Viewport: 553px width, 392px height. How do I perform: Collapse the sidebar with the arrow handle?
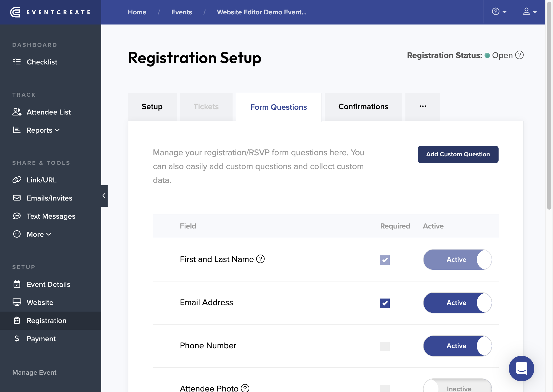point(104,196)
